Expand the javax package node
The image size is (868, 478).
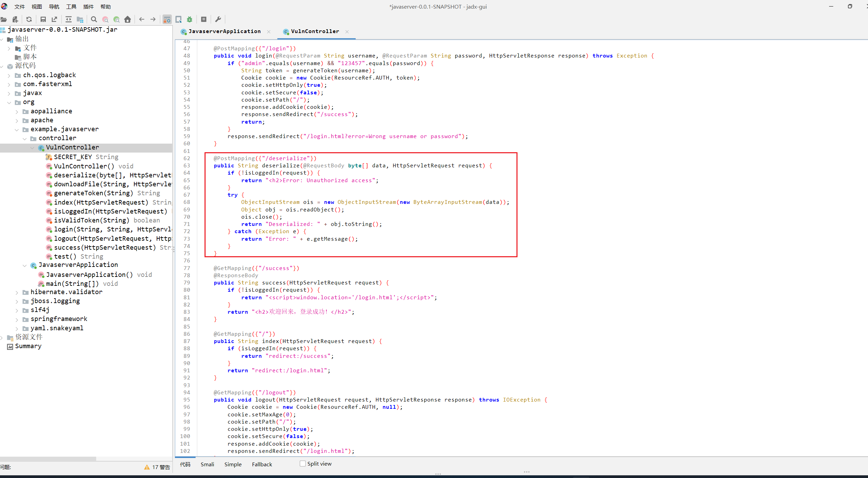tap(9, 93)
